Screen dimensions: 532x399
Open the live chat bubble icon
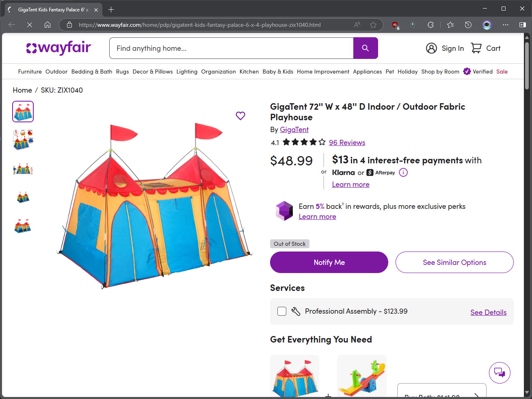(x=499, y=372)
